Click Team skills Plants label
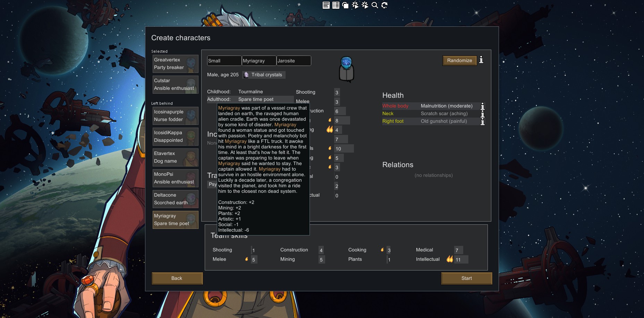The width and height of the screenshot is (644, 318). (355, 259)
